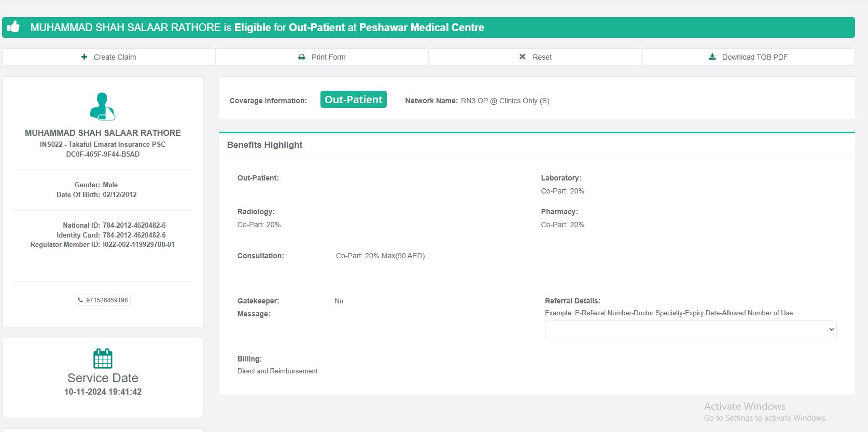Reset the eligibility form
This screenshot has height=432, width=868.
pos(536,57)
